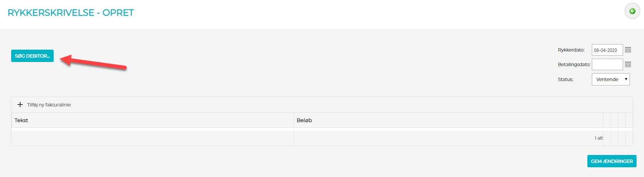Image resolution: width=644 pixels, height=177 pixels.
Task: Click the Betalingsdato label
Action: click(x=574, y=65)
